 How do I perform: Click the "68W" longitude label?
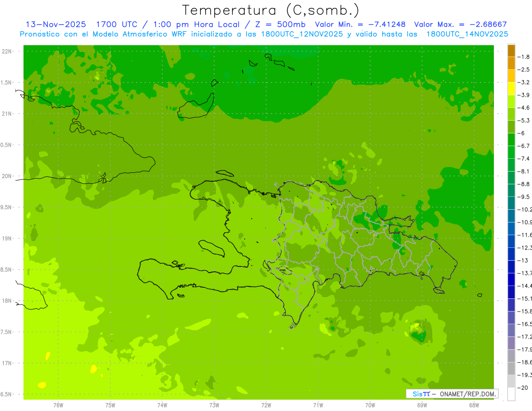[473, 405]
